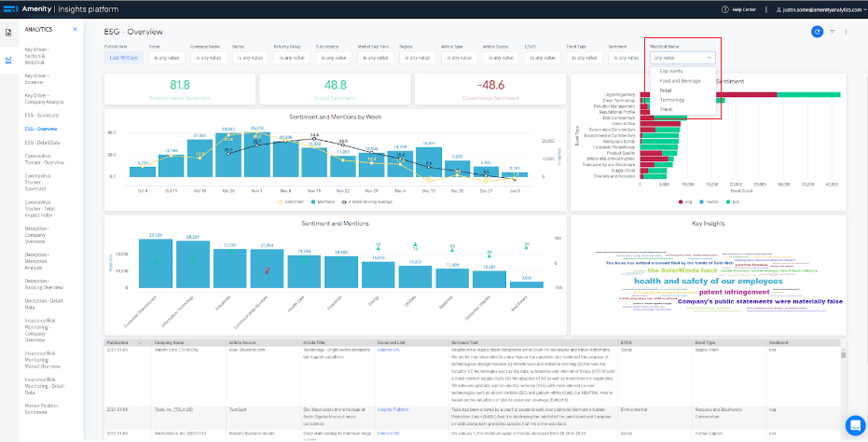Open the Ticker filter dropdown
The height and width of the screenshot is (442, 868).
(165, 58)
